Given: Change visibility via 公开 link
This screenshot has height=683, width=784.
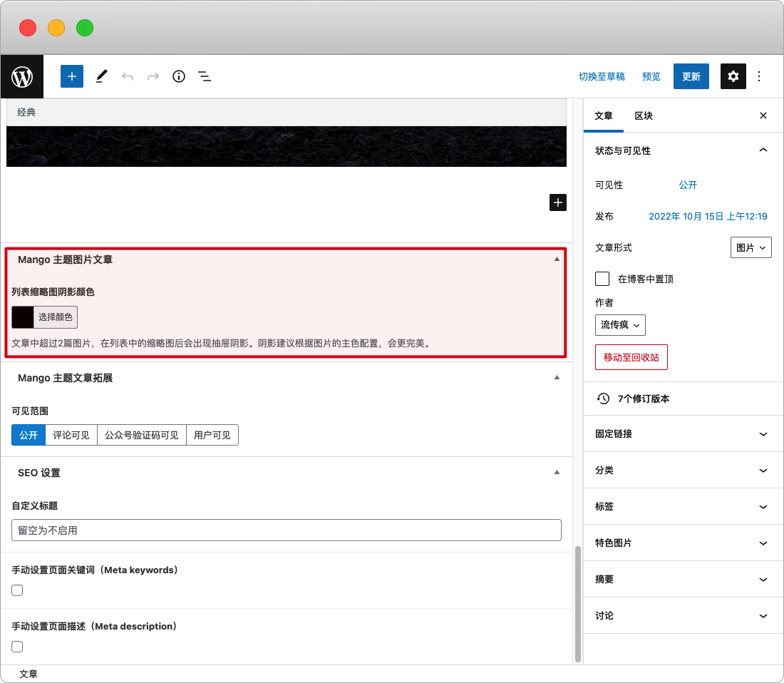Looking at the screenshot, I should [688, 185].
